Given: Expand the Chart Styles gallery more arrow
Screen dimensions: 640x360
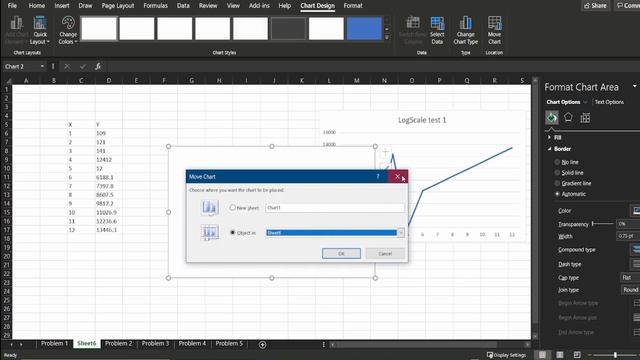Looking at the screenshot, I should coord(387,38).
